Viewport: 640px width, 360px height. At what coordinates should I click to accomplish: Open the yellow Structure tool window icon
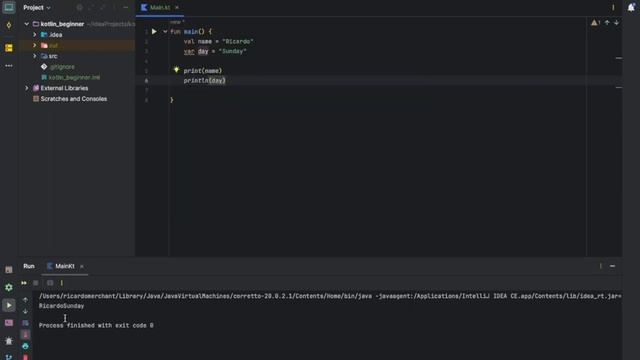click(9, 48)
